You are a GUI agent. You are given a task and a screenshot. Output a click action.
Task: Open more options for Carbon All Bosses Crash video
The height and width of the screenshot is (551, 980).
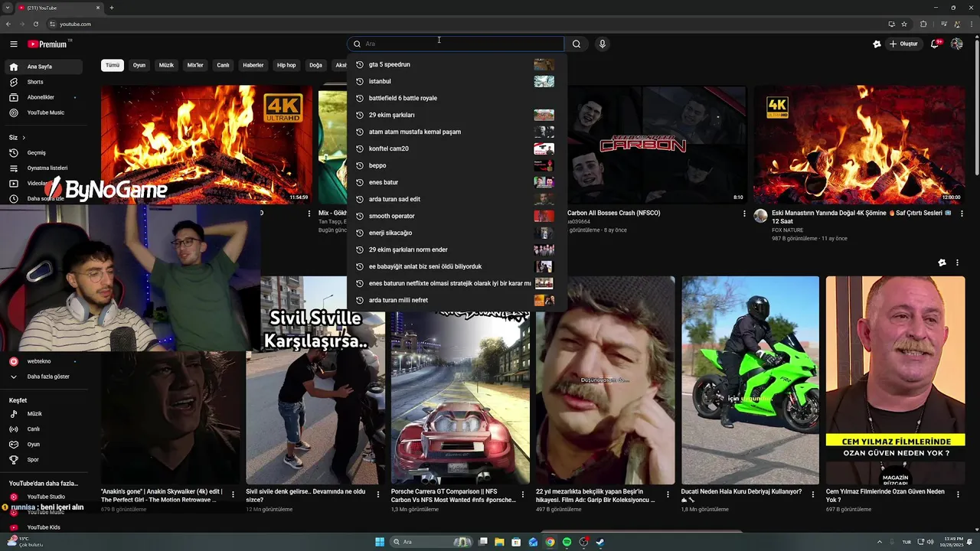click(744, 214)
